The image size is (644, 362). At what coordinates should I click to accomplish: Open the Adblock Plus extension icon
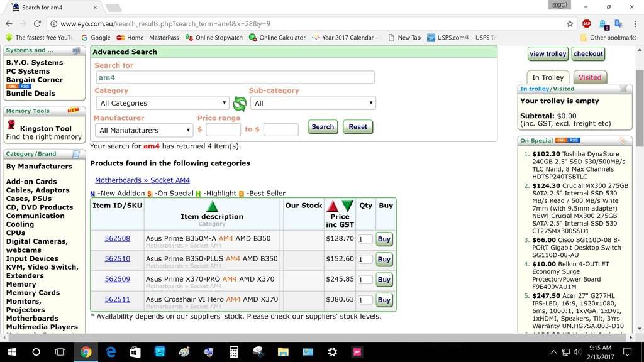click(x=586, y=24)
